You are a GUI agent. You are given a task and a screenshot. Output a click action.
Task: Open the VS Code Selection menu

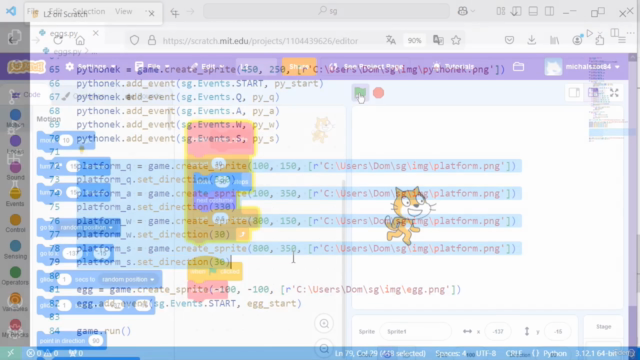[89, 11]
